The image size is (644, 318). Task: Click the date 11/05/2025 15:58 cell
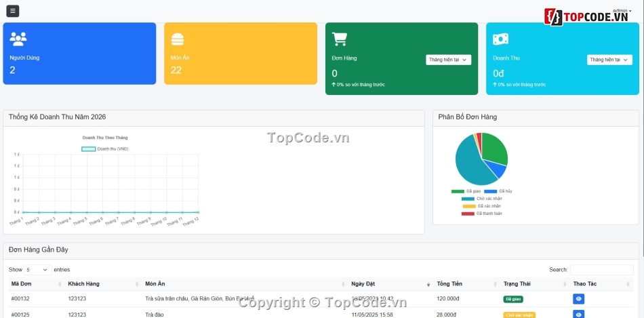pyautogui.click(x=372, y=315)
